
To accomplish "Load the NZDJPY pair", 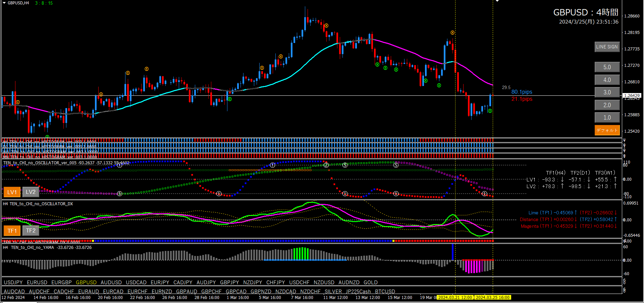I will [x=253, y=283].
